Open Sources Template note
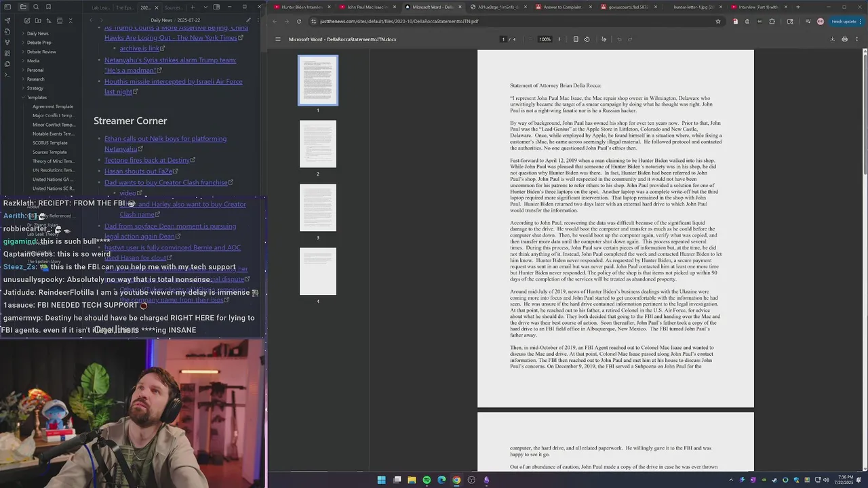Viewport: 868px width, 488px height. click(x=50, y=152)
